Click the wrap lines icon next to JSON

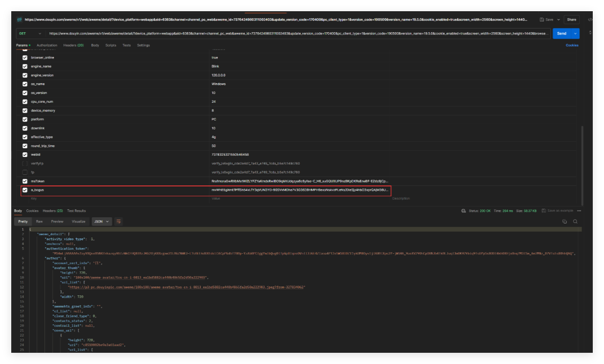pos(119,221)
